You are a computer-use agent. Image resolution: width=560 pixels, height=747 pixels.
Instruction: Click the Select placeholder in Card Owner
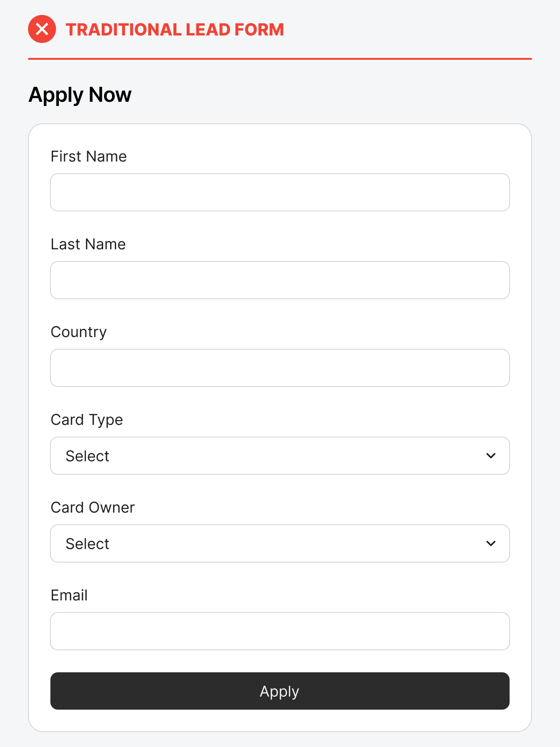(87, 544)
